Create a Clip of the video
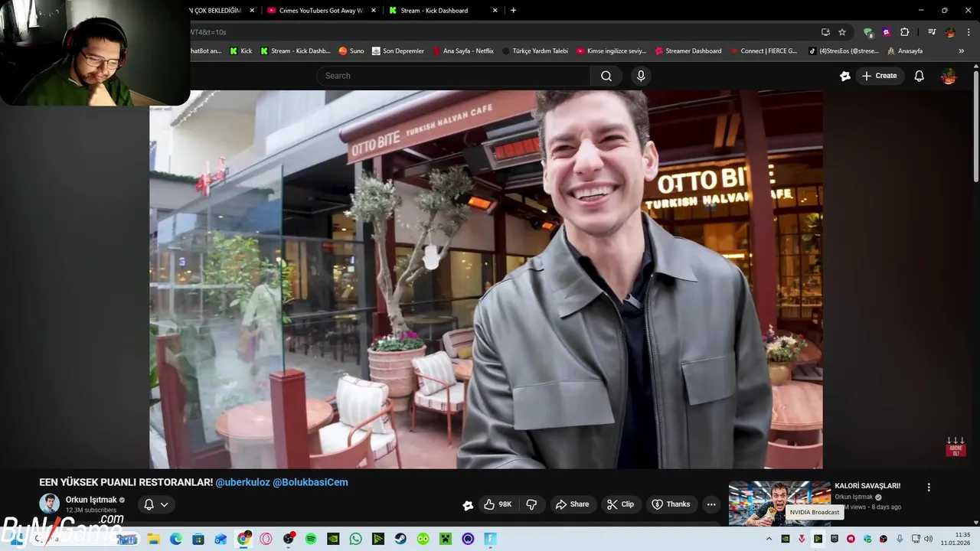 (620, 504)
